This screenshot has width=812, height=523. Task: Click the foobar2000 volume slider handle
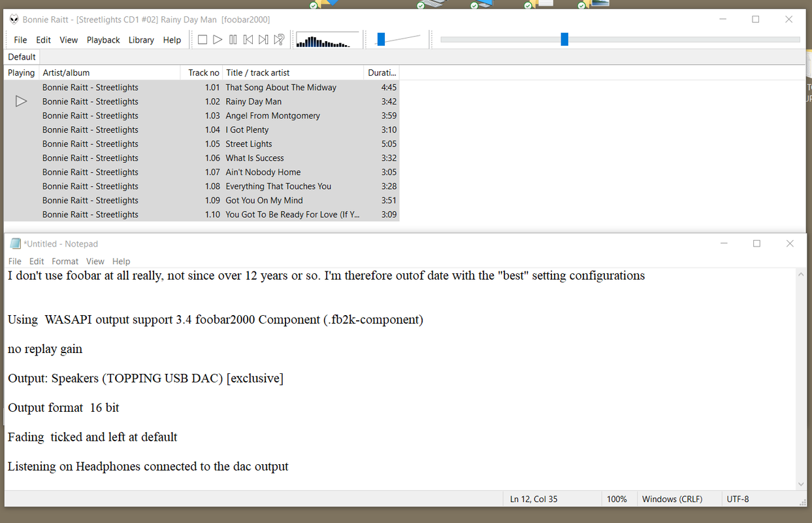coord(381,40)
